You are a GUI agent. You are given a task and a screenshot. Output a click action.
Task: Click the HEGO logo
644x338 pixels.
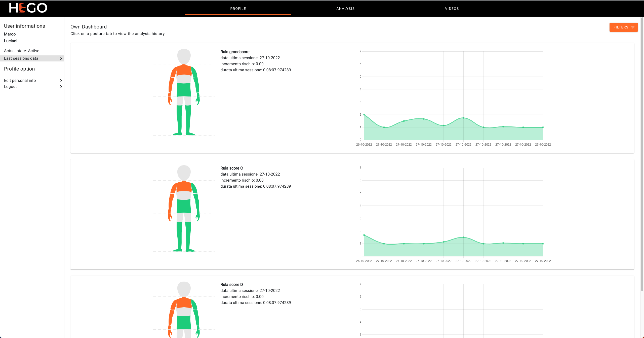click(x=28, y=8)
